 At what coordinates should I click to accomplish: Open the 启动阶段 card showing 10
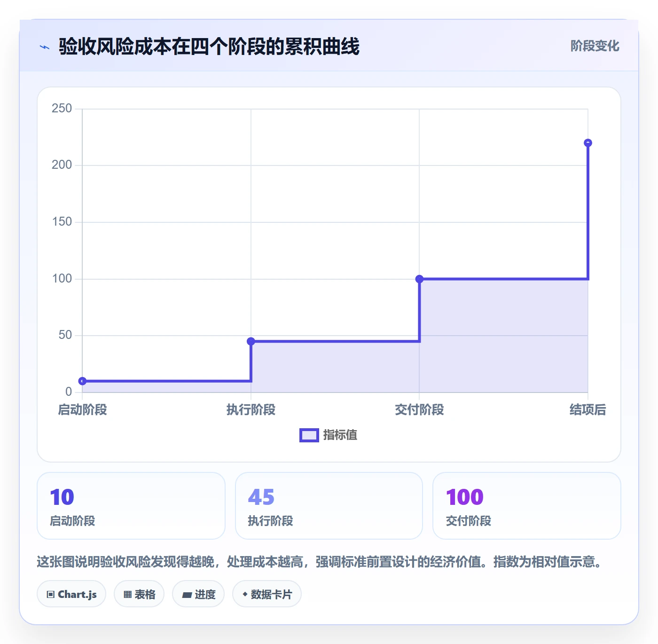131,506
